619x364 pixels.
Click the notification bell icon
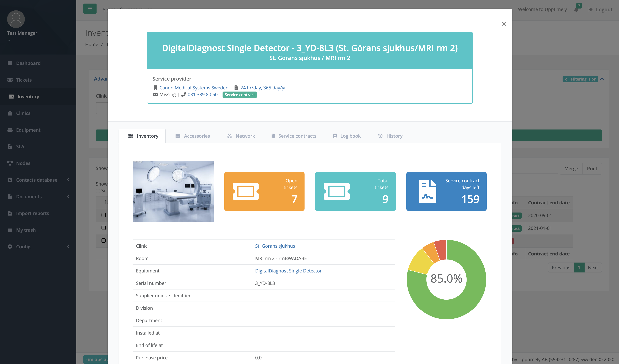point(576,10)
